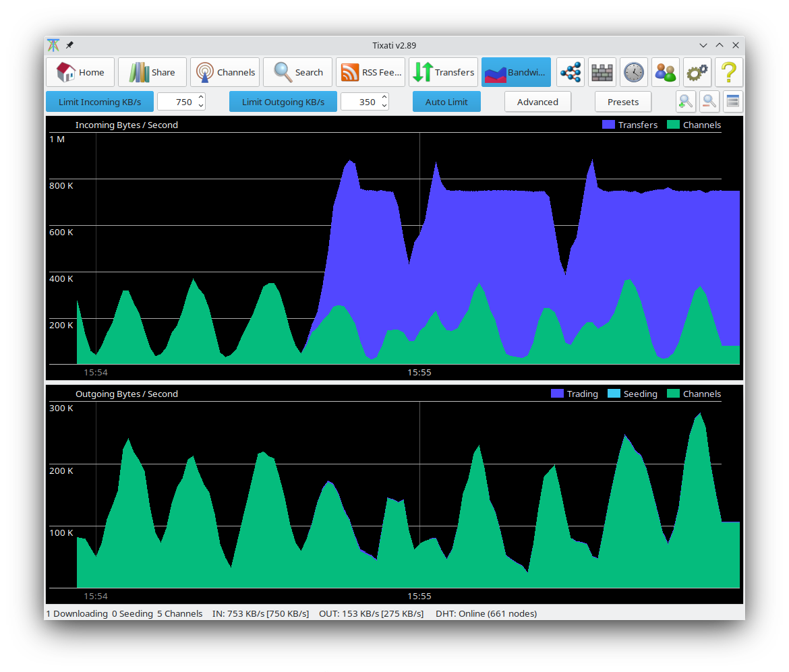This screenshot has width=789, height=672.
Task: Decrease the 350 outgoing limit stepper
Action: pyautogui.click(x=384, y=106)
